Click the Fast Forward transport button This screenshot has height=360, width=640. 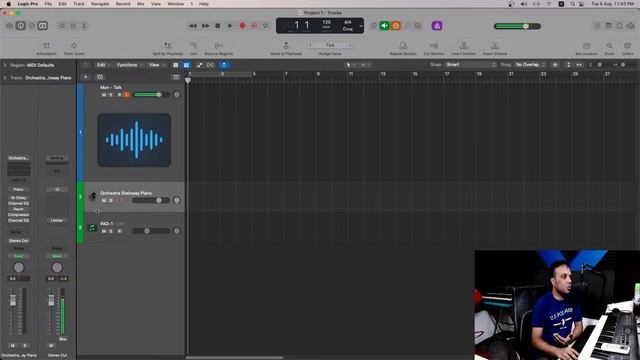pos(205,26)
